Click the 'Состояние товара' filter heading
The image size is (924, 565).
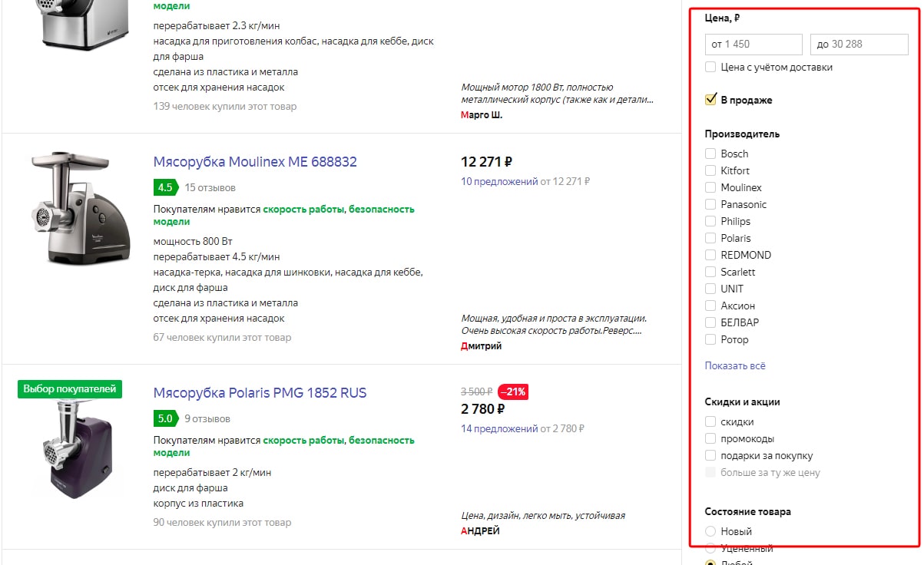tap(748, 511)
